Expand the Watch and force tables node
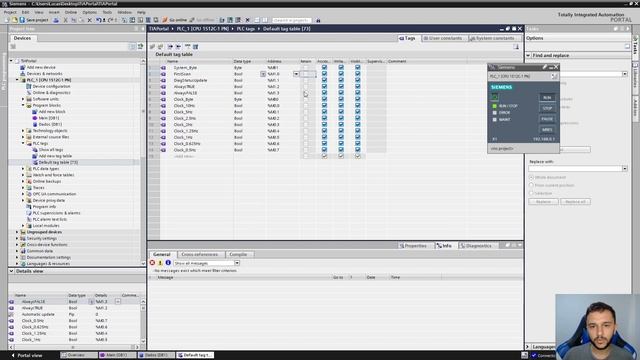Image resolution: width=640 pixels, height=360 pixels. click(x=23, y=175)
